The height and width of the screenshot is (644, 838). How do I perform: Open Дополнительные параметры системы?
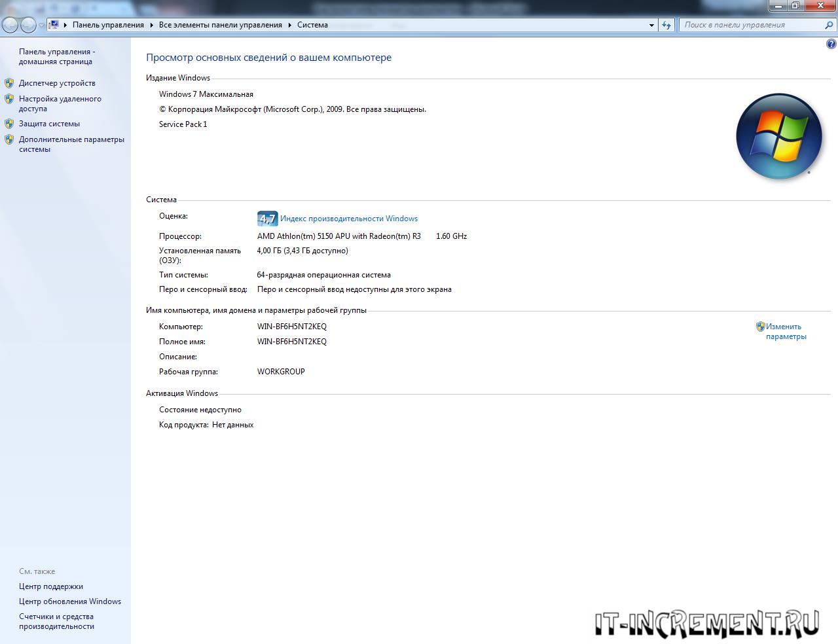pos(71,144)
